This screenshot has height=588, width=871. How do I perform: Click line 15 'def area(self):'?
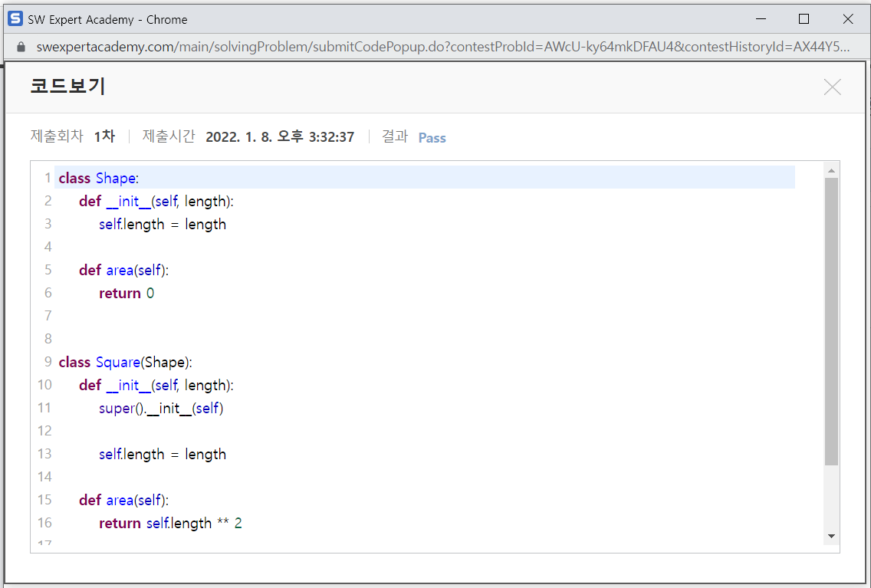pos(123,501)
